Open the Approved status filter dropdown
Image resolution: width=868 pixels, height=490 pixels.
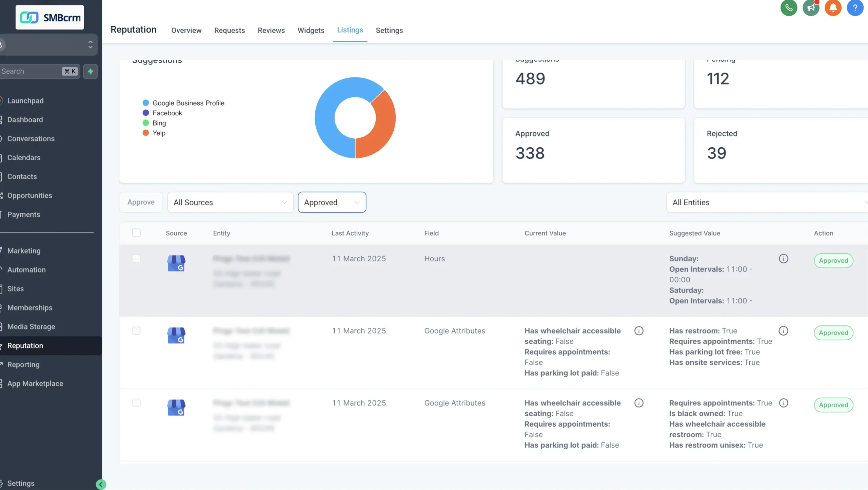[332, 202]
